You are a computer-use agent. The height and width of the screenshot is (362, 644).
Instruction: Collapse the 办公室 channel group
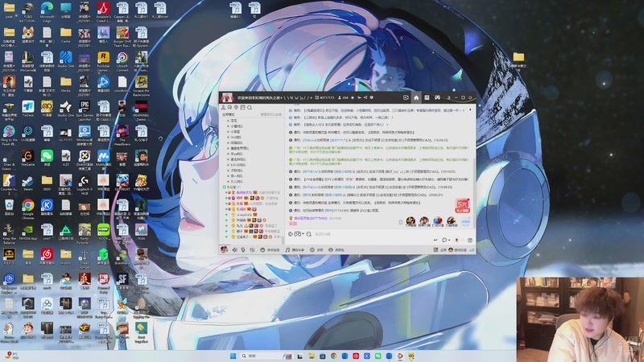(x=225, y=187)
